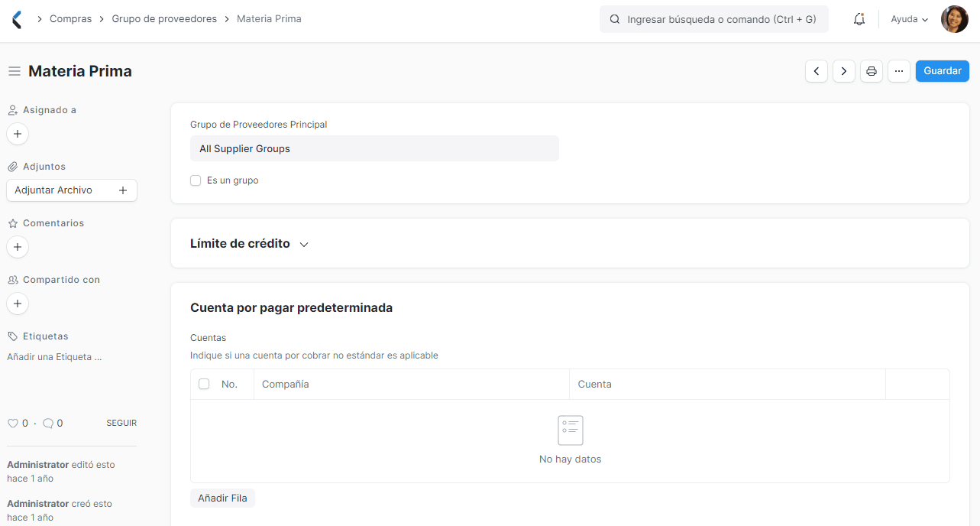The height and width of the screenshot is (526, 980).
Task: Click 'Administrator creó esto' log entry
Action: point(60,511)
